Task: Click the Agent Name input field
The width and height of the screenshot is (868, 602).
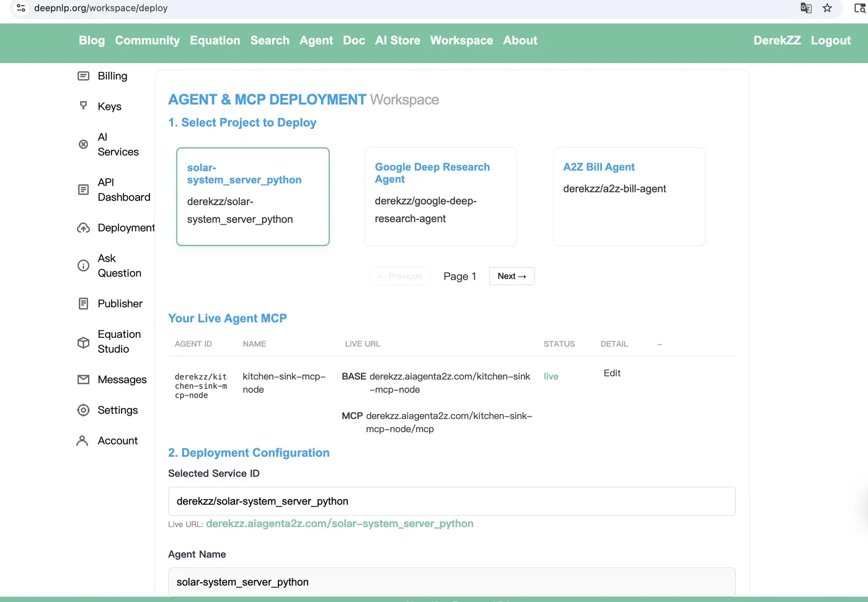Action: click(x=451, y=582)
